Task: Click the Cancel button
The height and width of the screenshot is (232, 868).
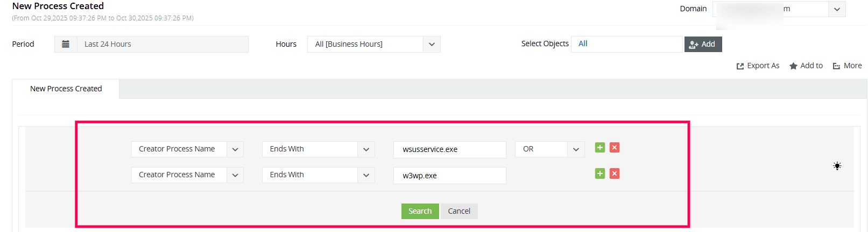Action: click(459, 211)
